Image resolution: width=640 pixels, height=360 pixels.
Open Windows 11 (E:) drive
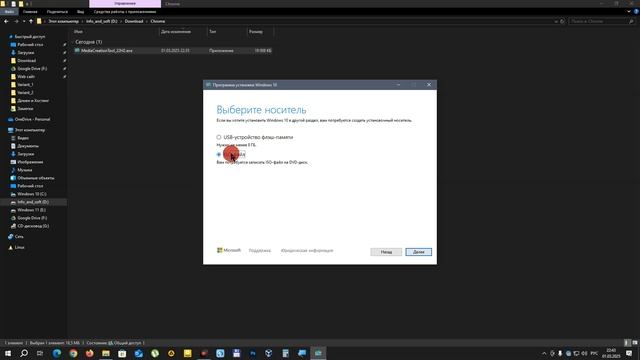[31, 210]
